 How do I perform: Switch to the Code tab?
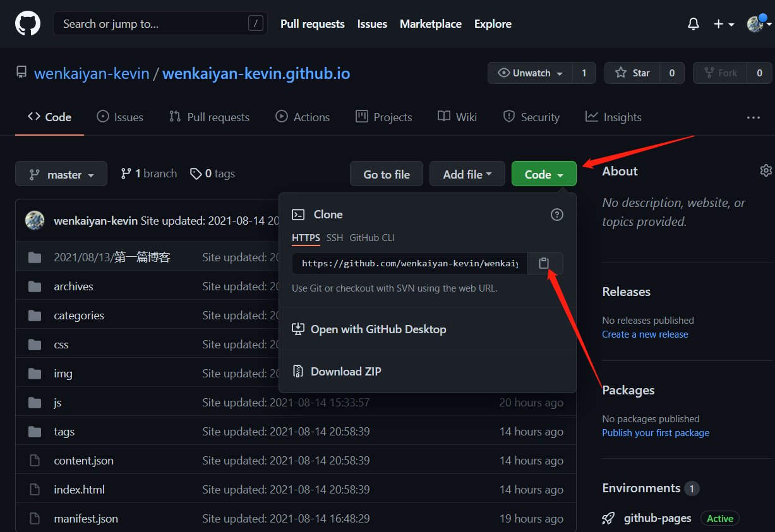[x=49, y=117]
